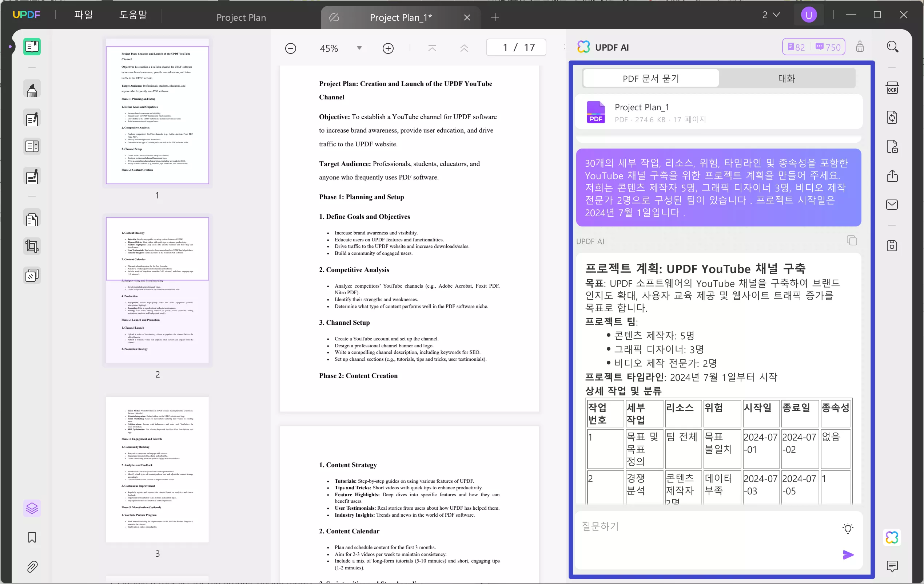Select the Crop pages tool
Viewport: 924px width, 584px height.
pos(32,246)
